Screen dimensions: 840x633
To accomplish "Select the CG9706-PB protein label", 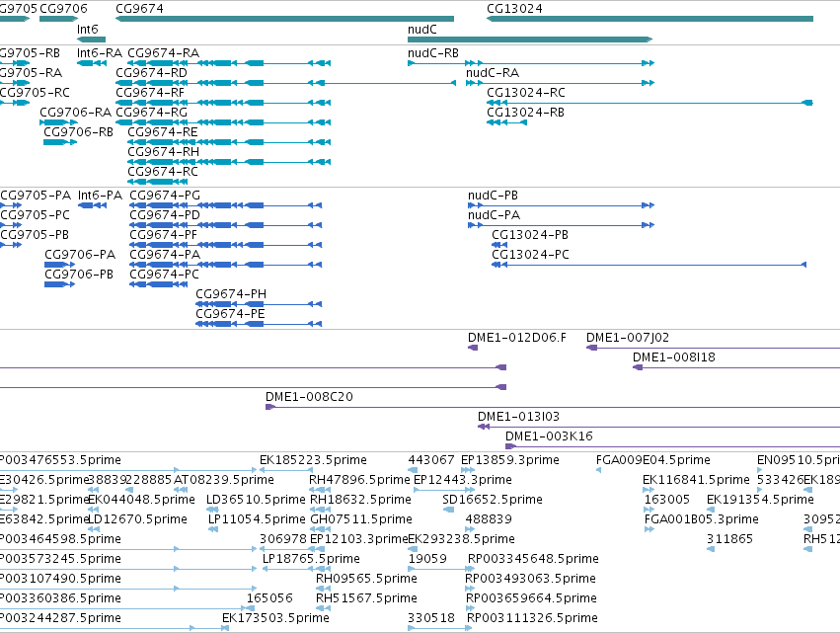I will (79, 275).
